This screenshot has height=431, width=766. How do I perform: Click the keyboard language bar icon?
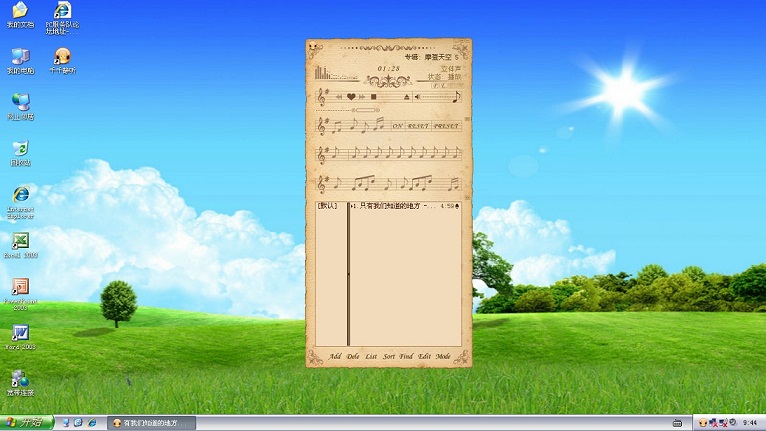pyautogui.click(x=677, y=423)
